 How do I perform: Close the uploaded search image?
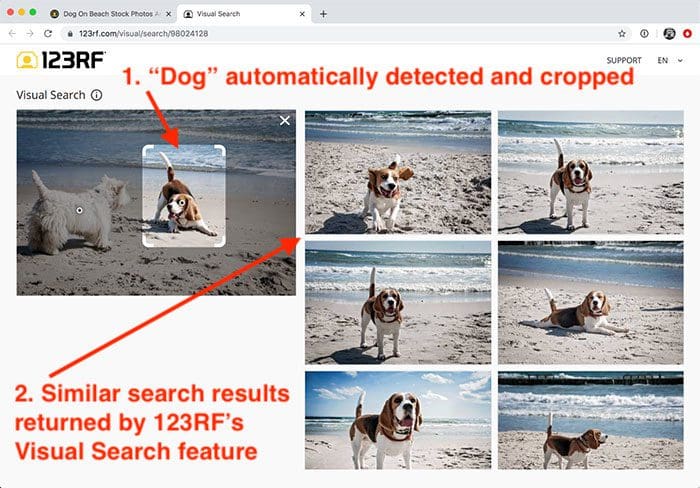click(x=284, y=121)
